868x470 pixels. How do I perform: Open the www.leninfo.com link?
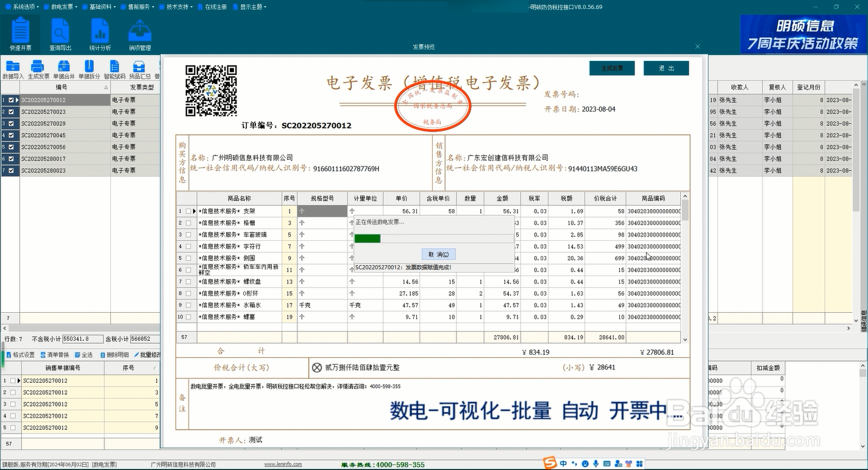pyautogui.click(x=283, y=465)
